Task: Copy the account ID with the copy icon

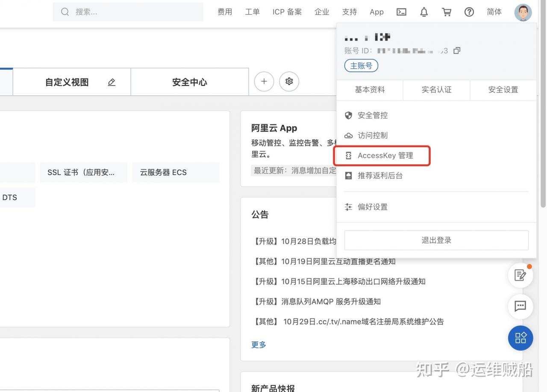Action: point(457,50)
